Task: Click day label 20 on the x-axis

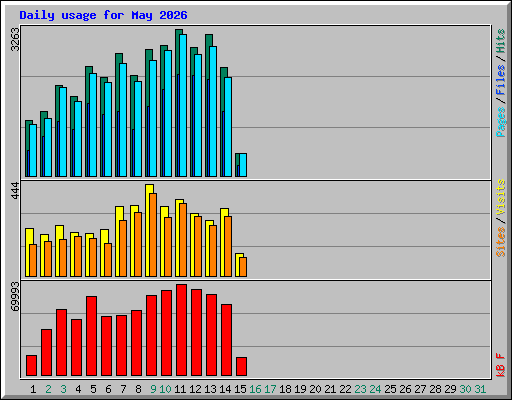Action: click(x=315, y=389)
